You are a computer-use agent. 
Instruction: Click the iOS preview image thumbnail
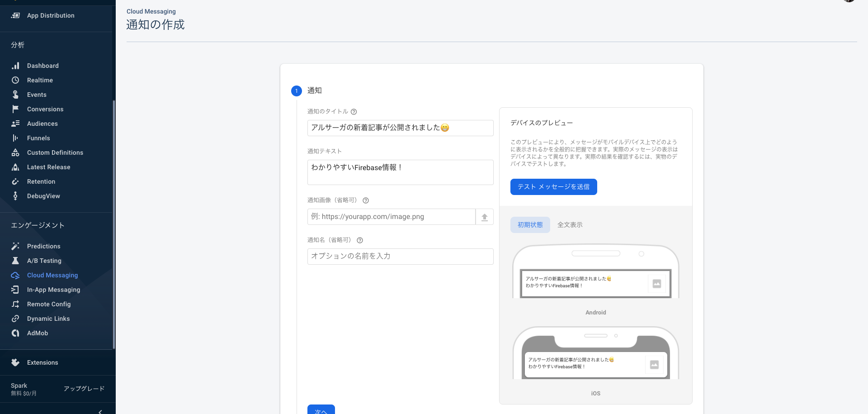tap(654, 365)
